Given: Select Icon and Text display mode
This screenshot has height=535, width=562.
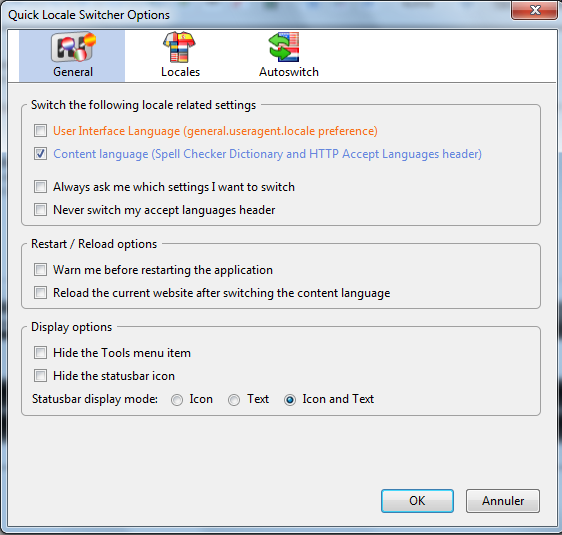Looking at the screenshot, I should (290, 400).
